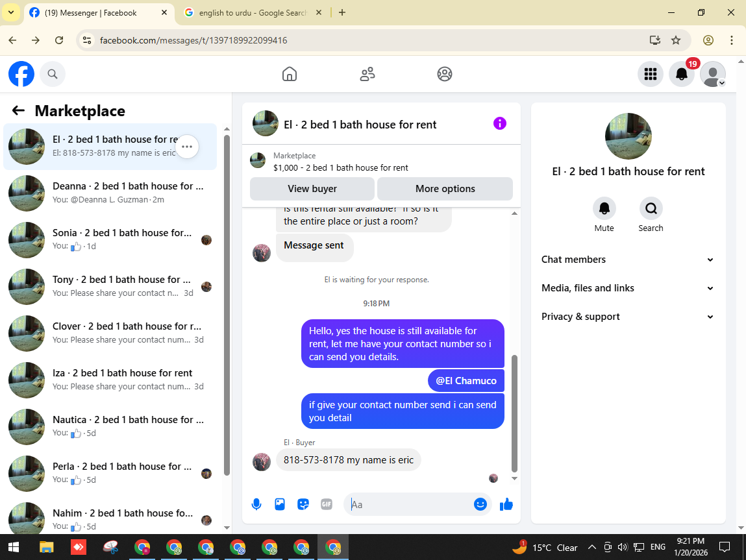Go back from Marketplace with the arrow

18,111
